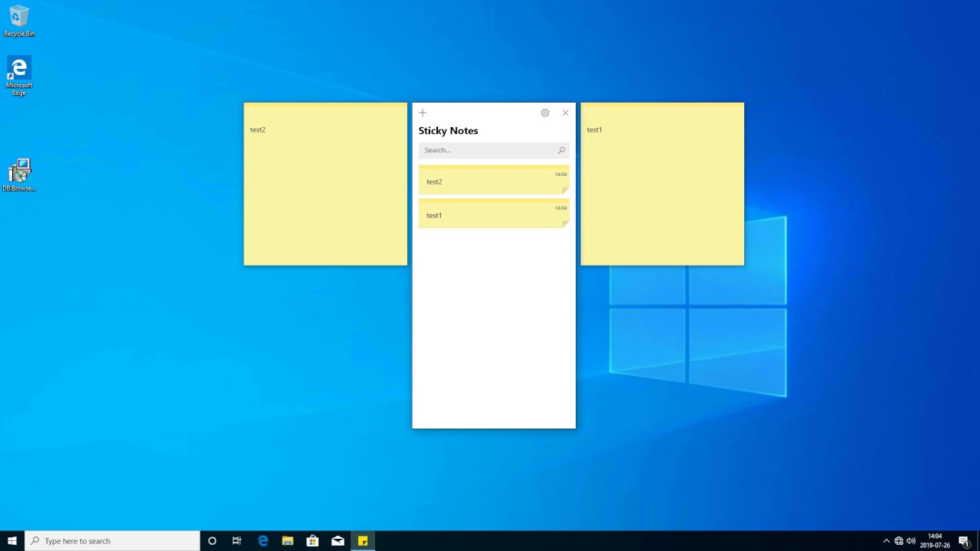The image size is (980, 551).
Task: Launch Edge from the taskbar
Action: [x=263, y=541]
